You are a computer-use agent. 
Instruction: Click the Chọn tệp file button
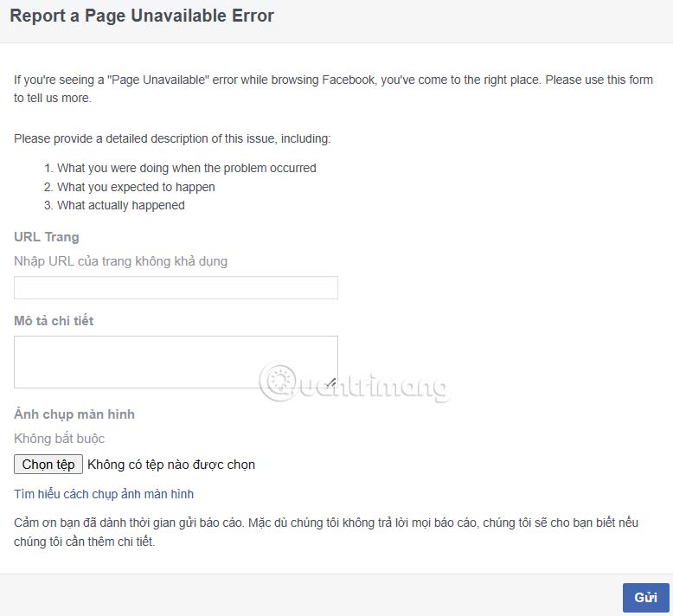pos(48,464)
